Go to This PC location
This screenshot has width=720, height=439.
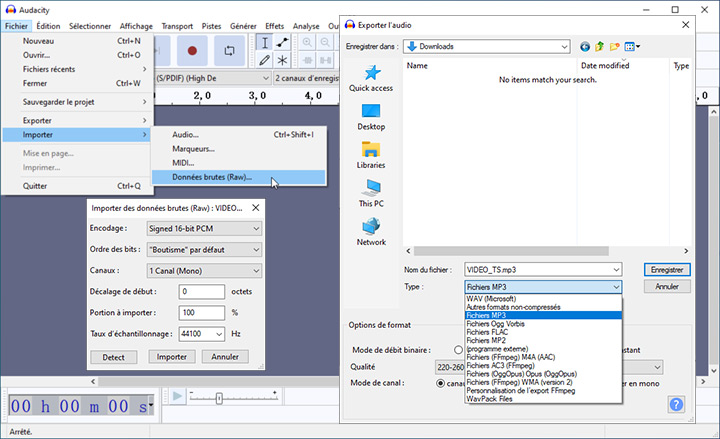click(370, 193)
